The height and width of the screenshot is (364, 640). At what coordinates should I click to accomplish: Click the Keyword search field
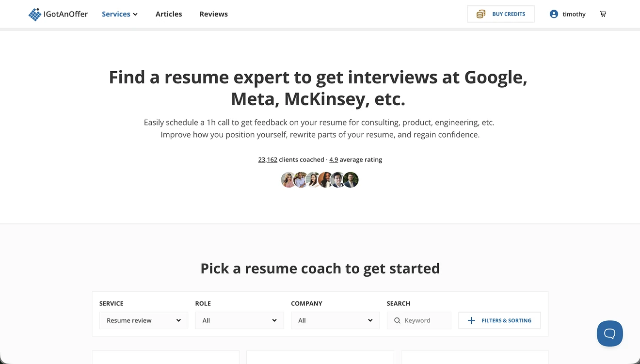click(419, 320)
